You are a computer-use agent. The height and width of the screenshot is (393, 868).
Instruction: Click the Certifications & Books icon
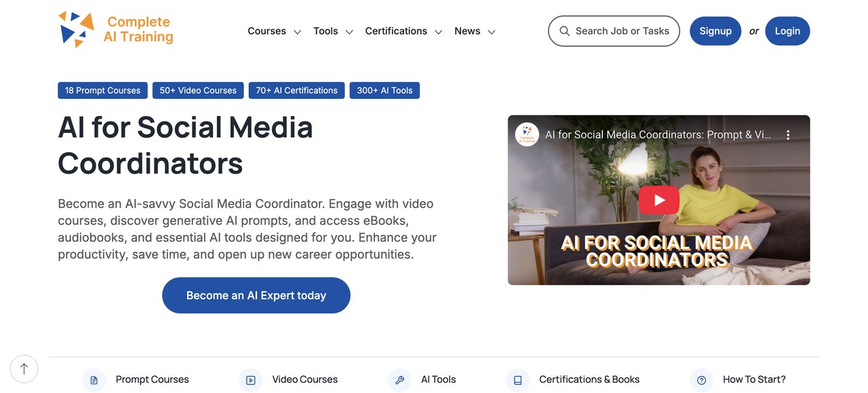517,380
